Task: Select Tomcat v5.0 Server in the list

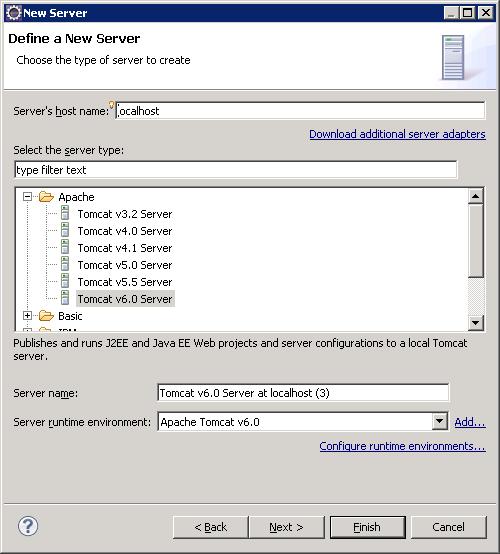Action: pyautogui.click(x=125, y=265)
